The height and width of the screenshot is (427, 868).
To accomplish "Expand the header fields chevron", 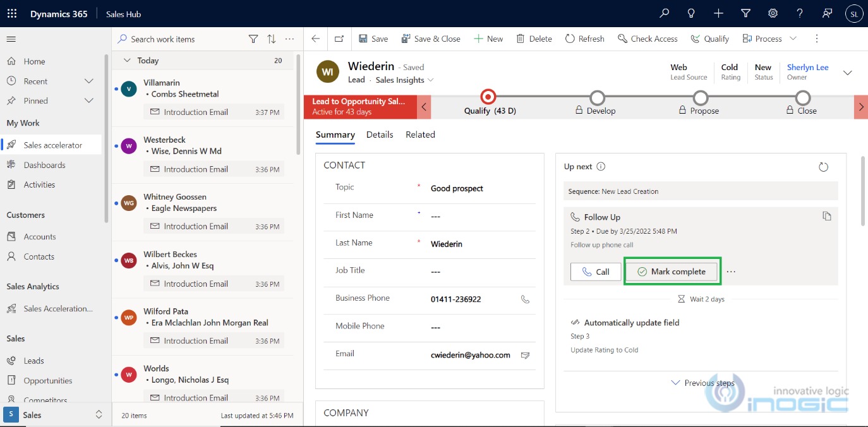I will tap(848, 73).
